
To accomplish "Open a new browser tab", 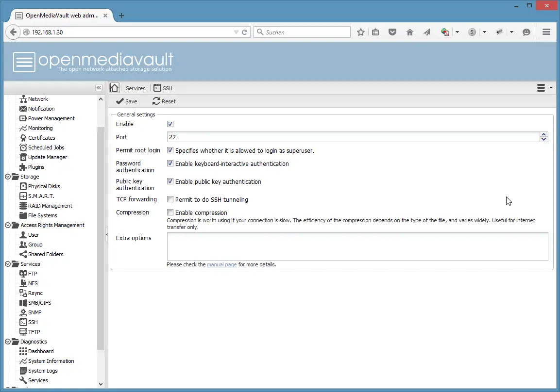I will [x=121, y=16].
